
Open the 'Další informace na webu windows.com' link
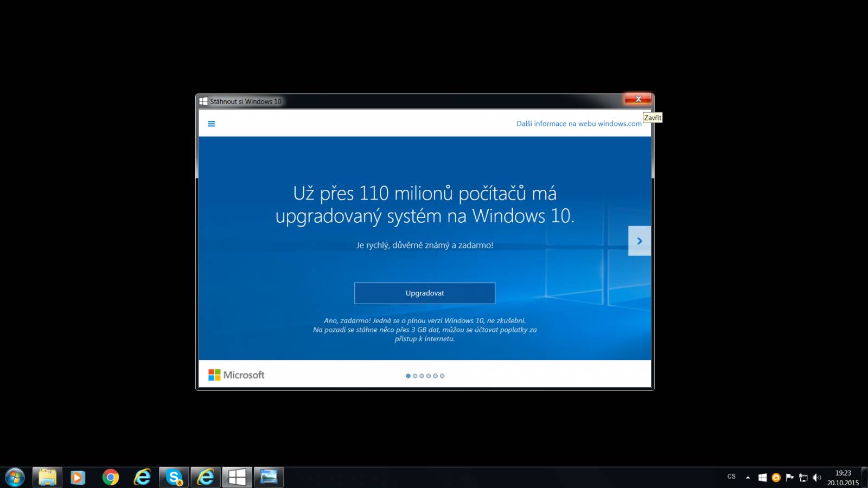click(579, 124)
